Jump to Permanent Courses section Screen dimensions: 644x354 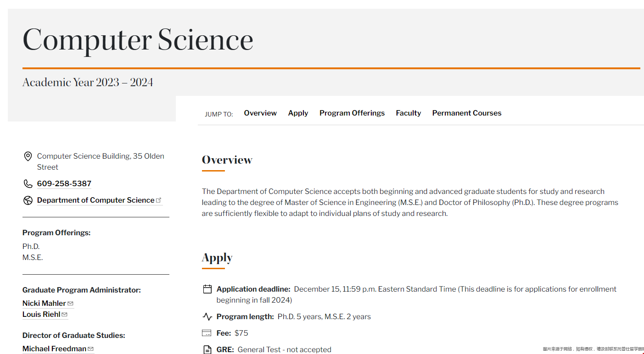tap(467, 113)
